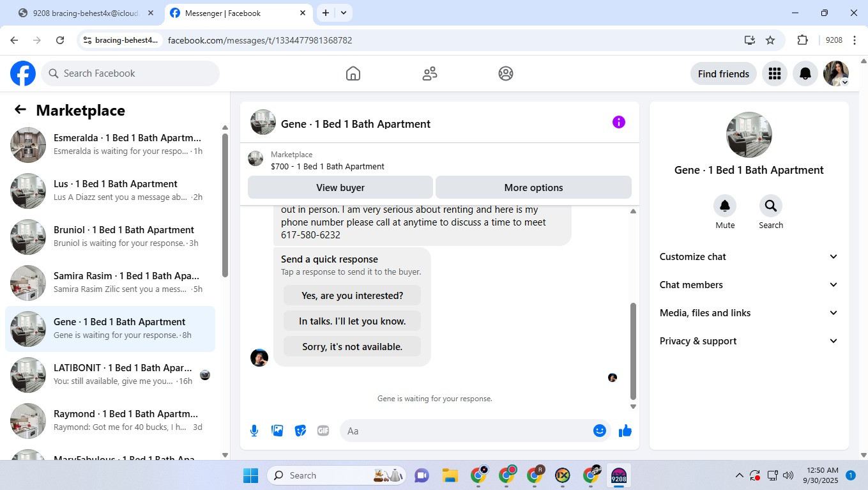868x490 pixels.
Task: Select the Messenger | Facebook tab
Action: point(238,13)
